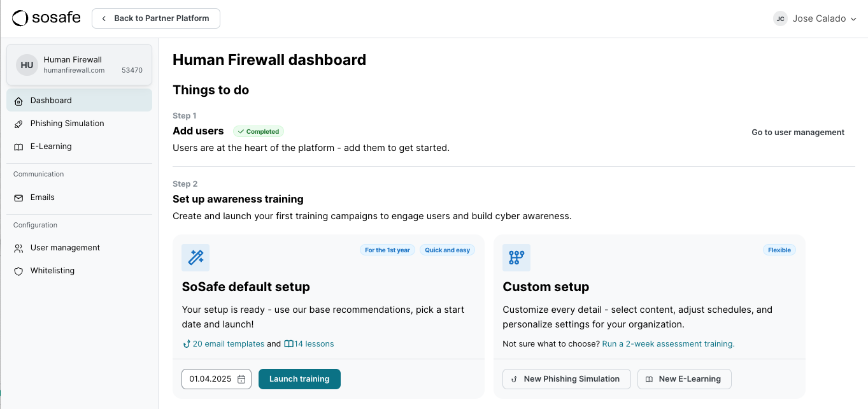Click the User management people icon
This screenshot has width=868, height=409.
click(18, 248)
